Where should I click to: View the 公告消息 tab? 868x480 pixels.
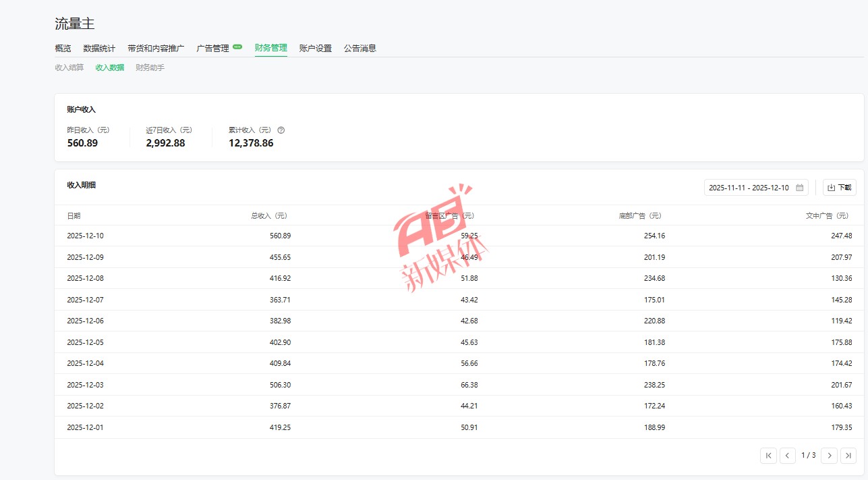359,49
